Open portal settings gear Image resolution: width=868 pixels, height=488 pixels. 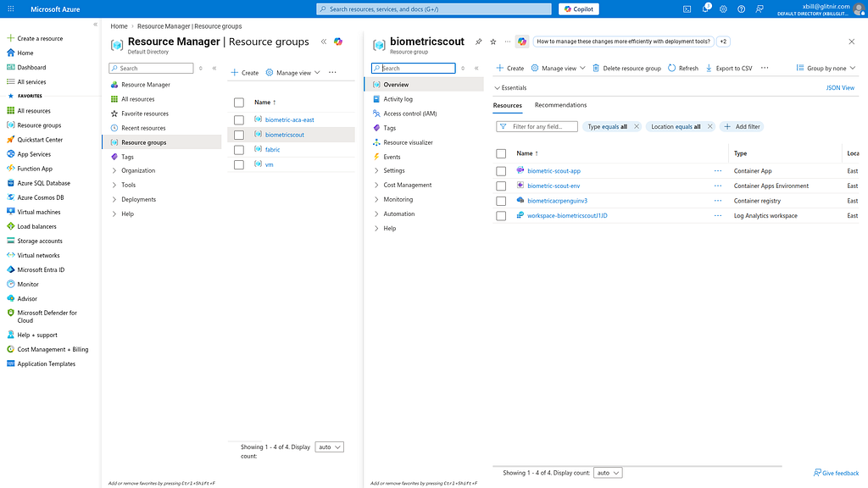tap(723, 8)
